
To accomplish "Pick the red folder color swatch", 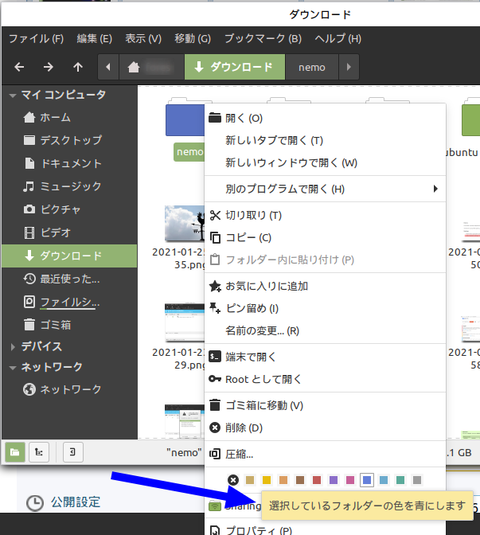I will tap(317, 480).
